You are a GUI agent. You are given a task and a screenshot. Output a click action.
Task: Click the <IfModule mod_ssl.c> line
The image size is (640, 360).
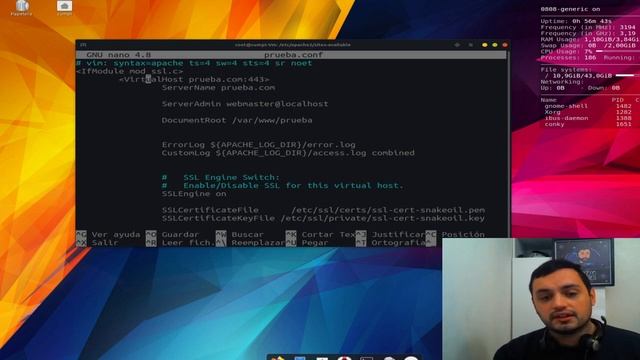pyautogui.click(x=129, y=71)
